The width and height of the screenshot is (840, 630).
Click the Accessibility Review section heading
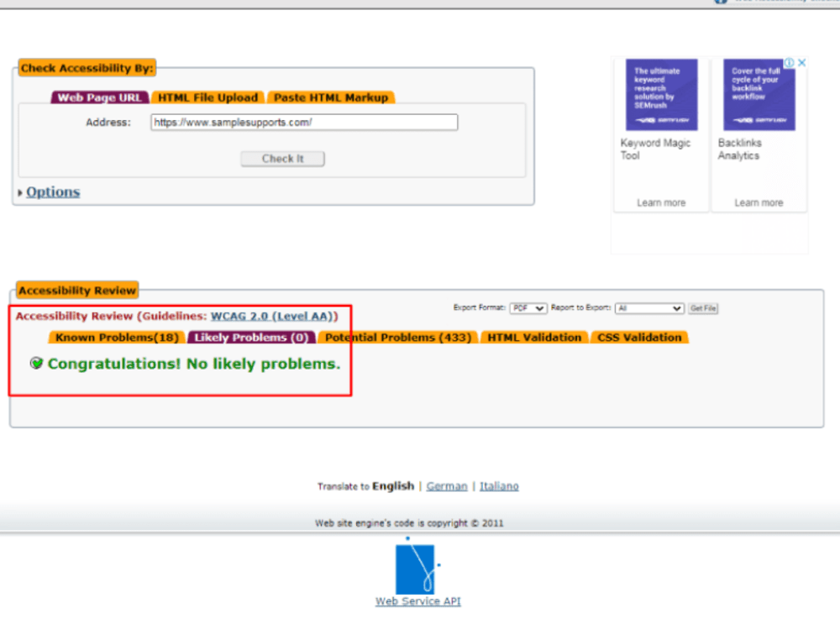pos(77,291)
